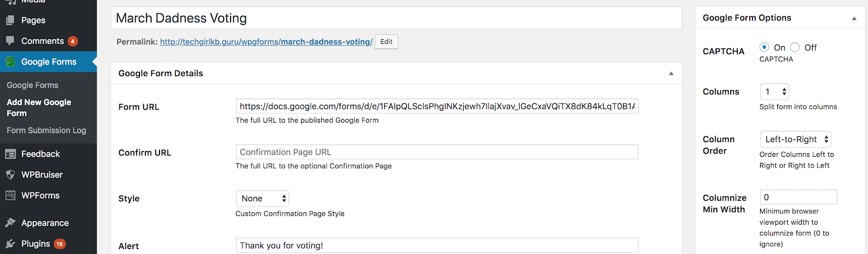
Task: Collapse the Google Form Details panel
Action: (671, 73)
